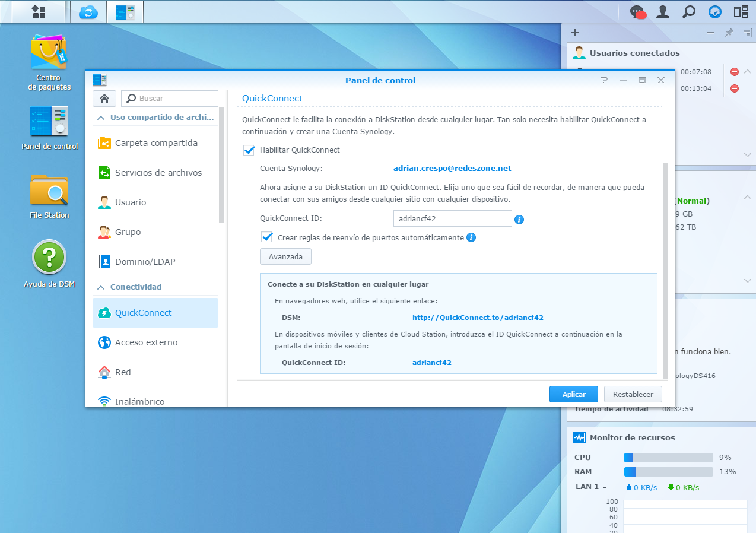Click the blue adriancf42 QuickConnect ID link
The image size is (756, 533).
click(432, 363)
